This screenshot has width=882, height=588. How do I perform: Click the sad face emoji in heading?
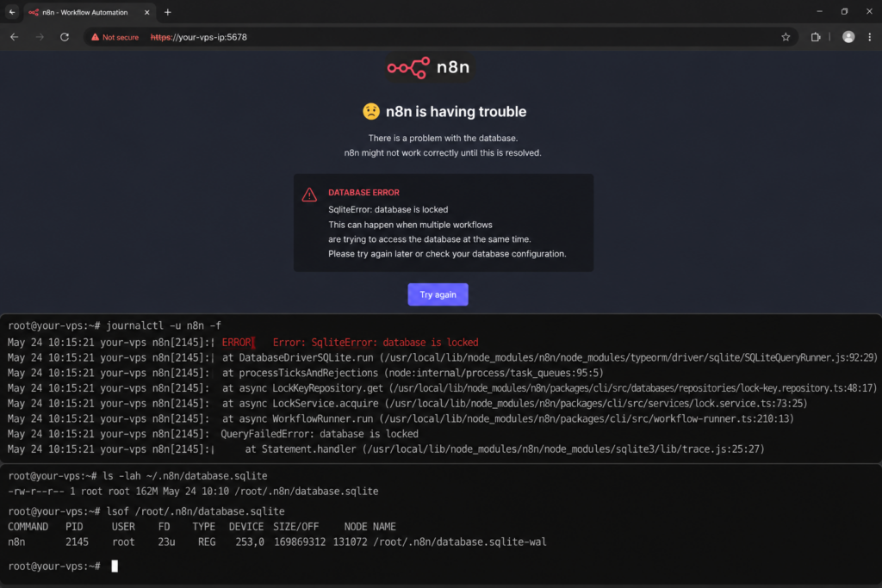point(371,111)
